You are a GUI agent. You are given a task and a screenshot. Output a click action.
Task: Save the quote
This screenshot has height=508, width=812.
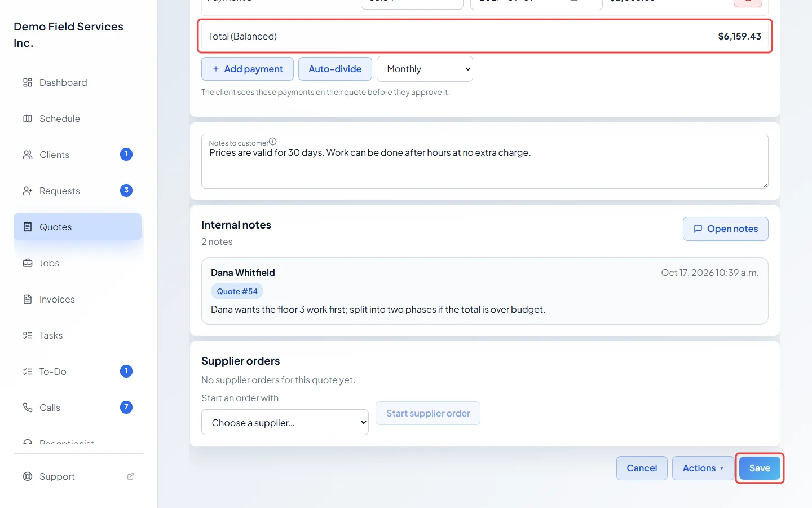[760, 468]
